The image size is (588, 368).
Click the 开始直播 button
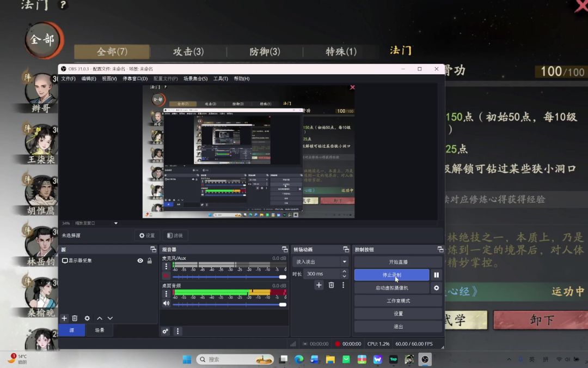click(x=398, y=262)
